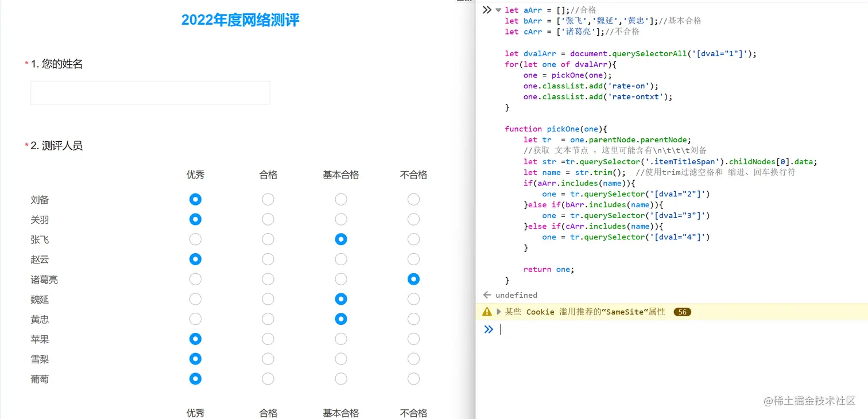Select 基本合格 radio for 黄忠
Screen dimensions: 868x419
(x=341, y=319)
